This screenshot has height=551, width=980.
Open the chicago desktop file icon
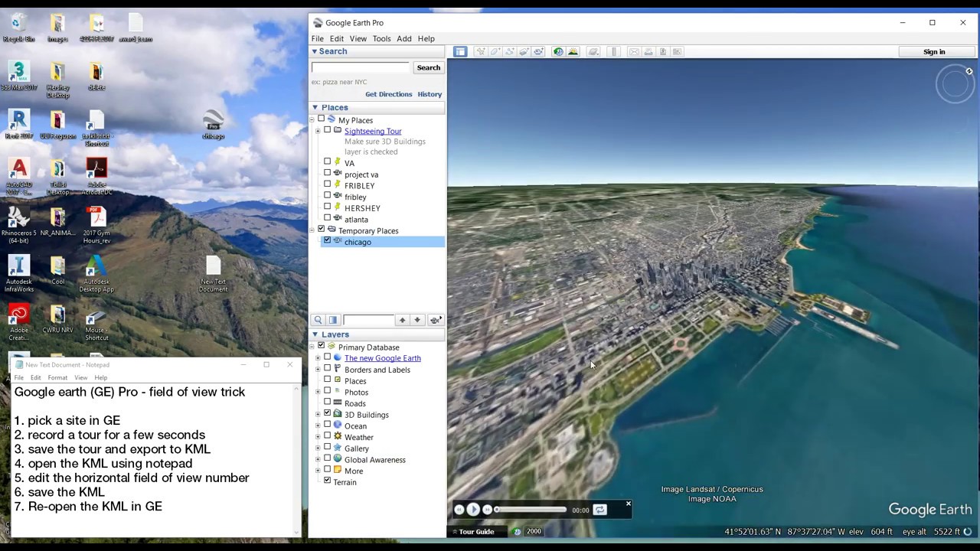[x=214, y=126]
